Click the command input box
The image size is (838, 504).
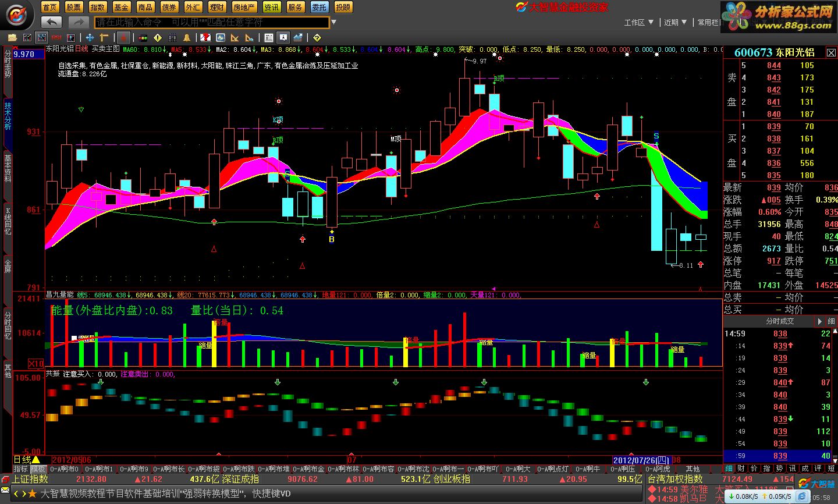[x=211, y=22]
